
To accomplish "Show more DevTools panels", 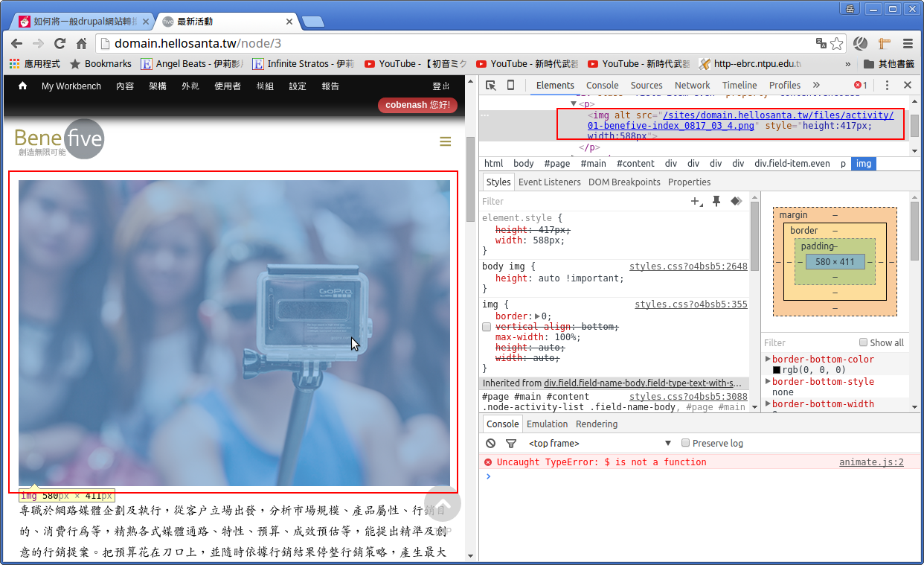I will point(816,86).
